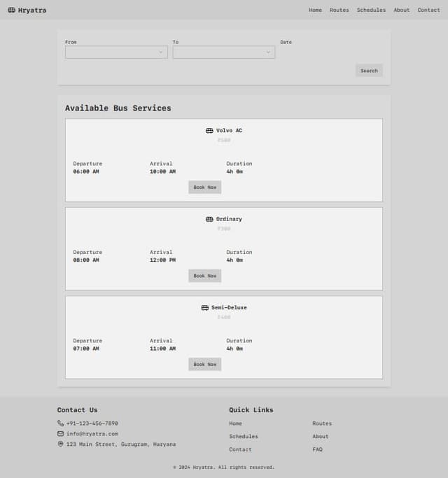Go to Schedules in the top navigation
This screenshot has height=478, width=448.
pyautogui.click(x=371, y=10)
